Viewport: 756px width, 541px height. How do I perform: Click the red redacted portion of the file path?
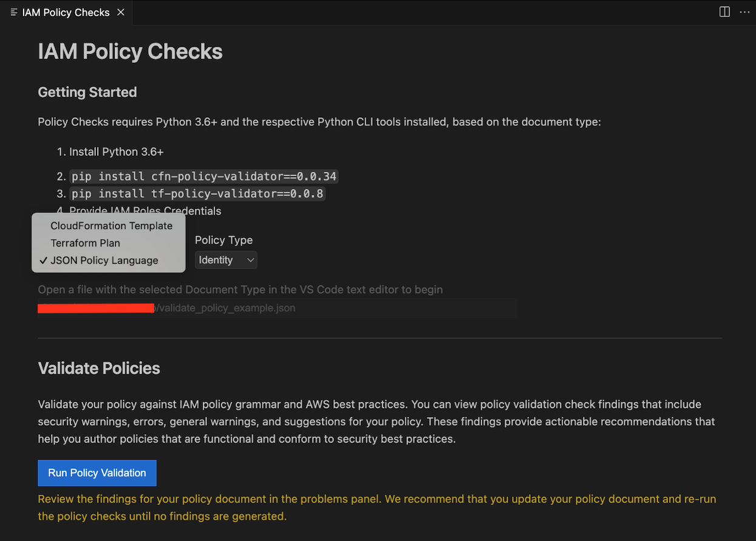(x=95, y=308)
